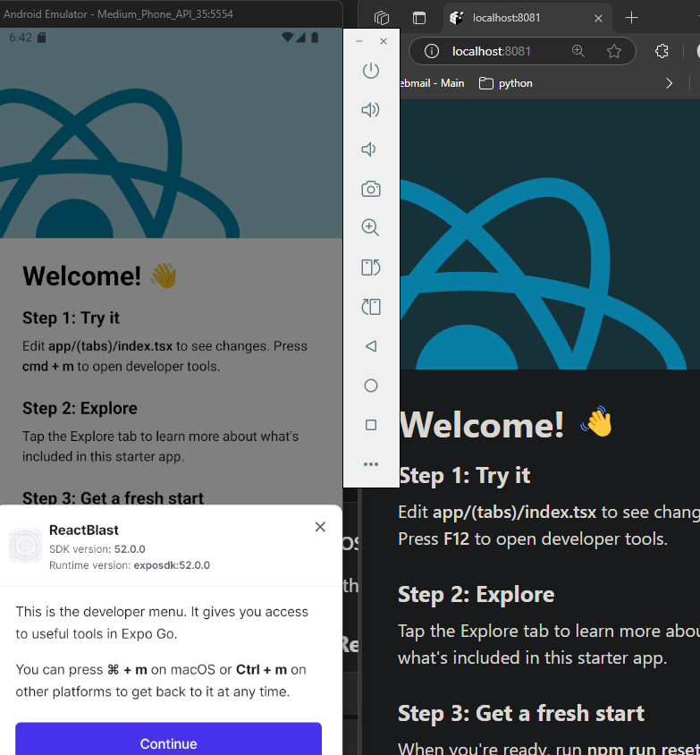Activate the emulator zoom magnifier icon
Screen dimensions: 700x755
coord(370,228)
